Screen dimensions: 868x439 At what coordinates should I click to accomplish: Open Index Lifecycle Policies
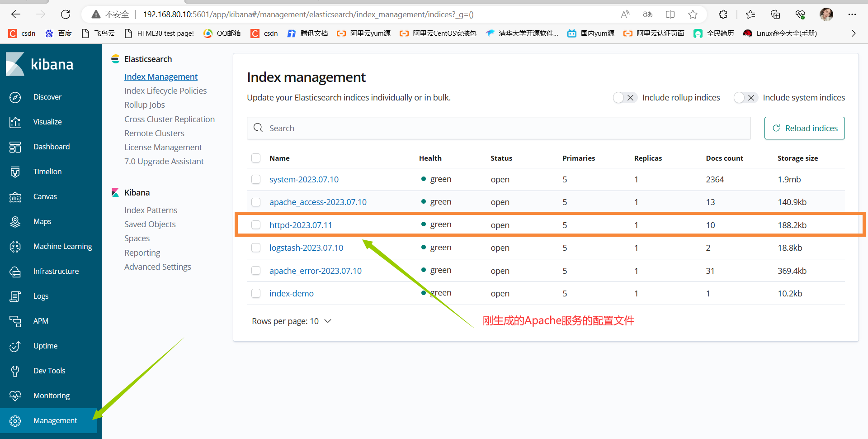click(x=165, y=91)
